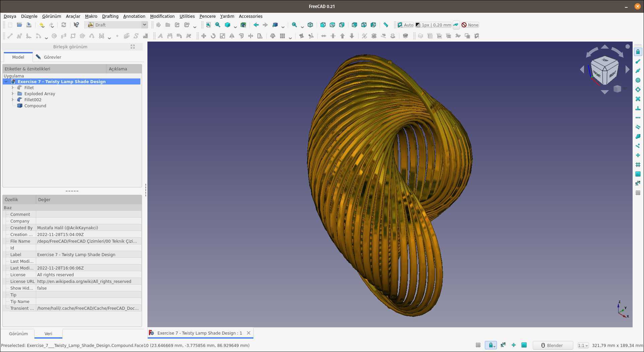Select the Measure distance ruler tool
The width and height of the screenshot is (644, 352).
[x=386, y=25]
